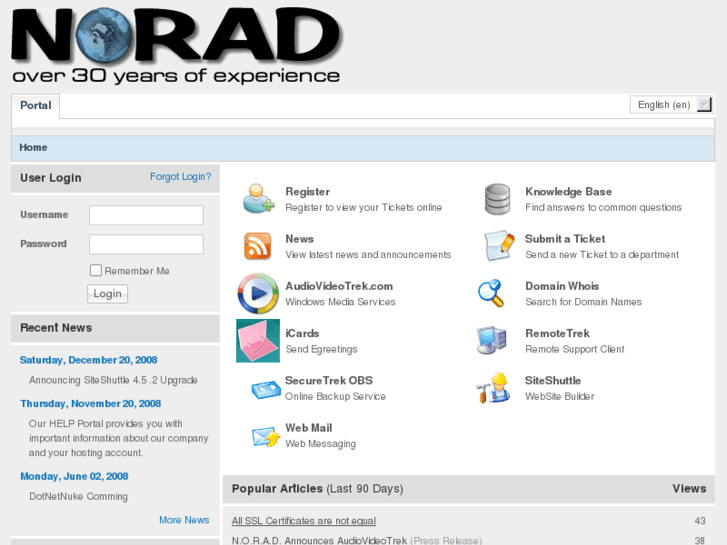Click 'Find answers to common questions' text
The image size is (727, 545).
(603, 207)
